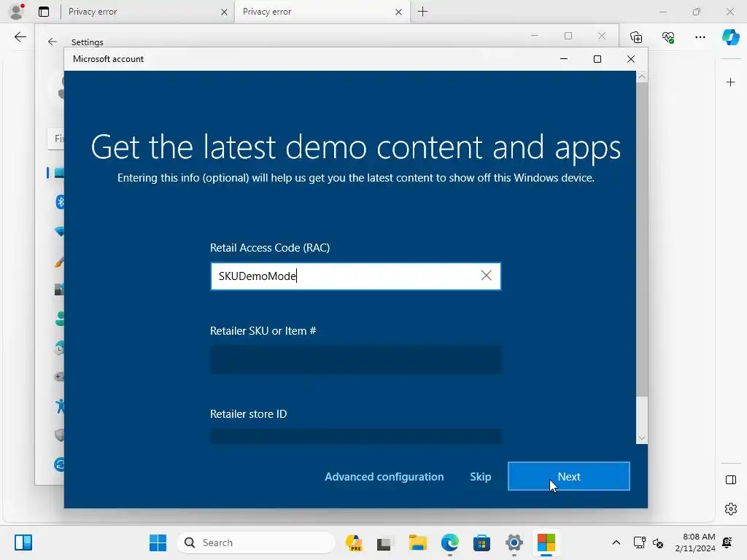747x560 pixels.
Task: Open Edge tab actions menu icon
Action: pos(44,12)
